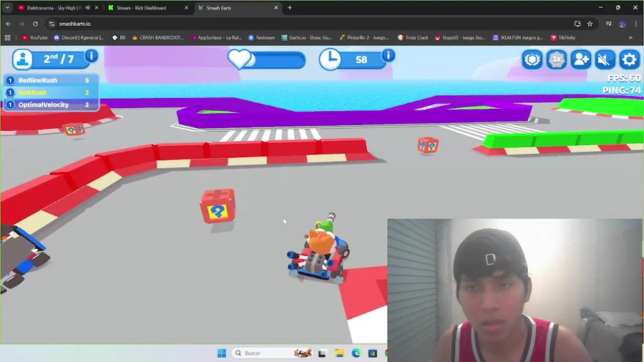Open the Gartic.io bookmark

tap(306, 38)
